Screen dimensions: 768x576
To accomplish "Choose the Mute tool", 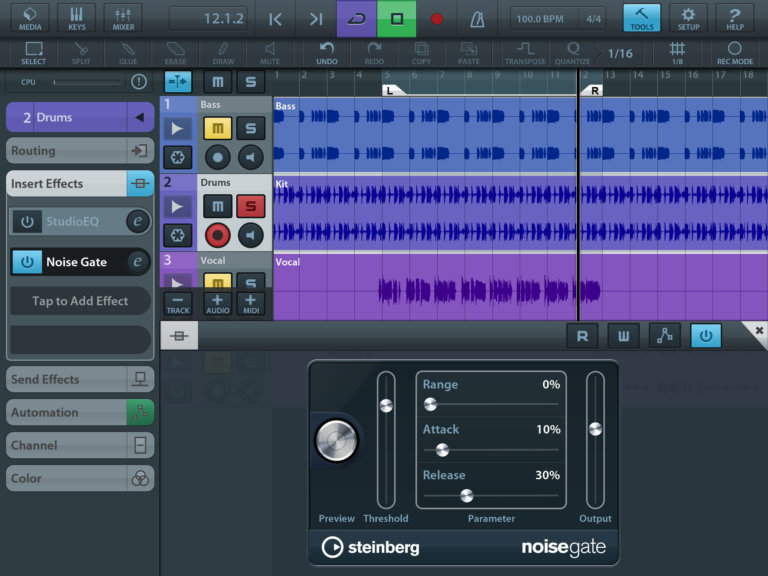I will click(x=270, y=53).
